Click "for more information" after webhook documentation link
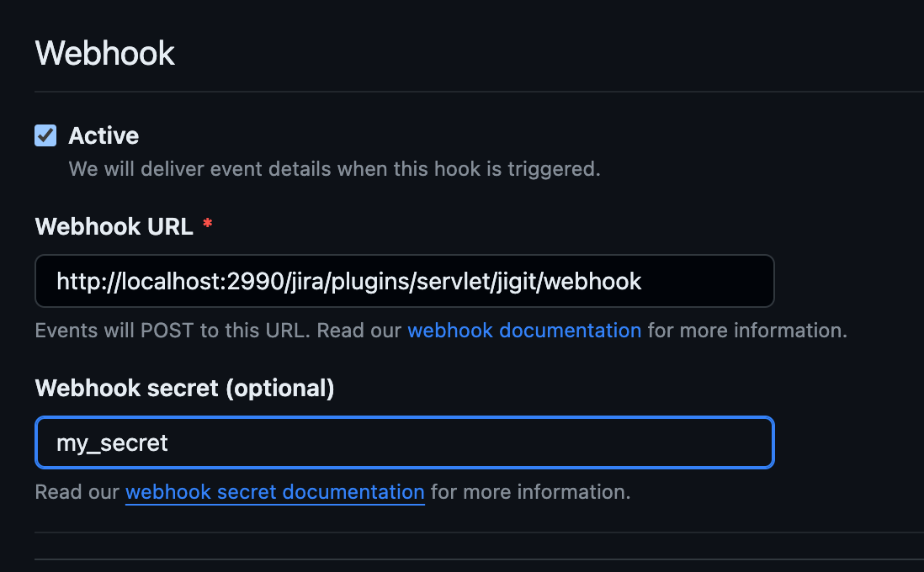The height and width of the screenshot is (572, 924). [x=746, y=331]
